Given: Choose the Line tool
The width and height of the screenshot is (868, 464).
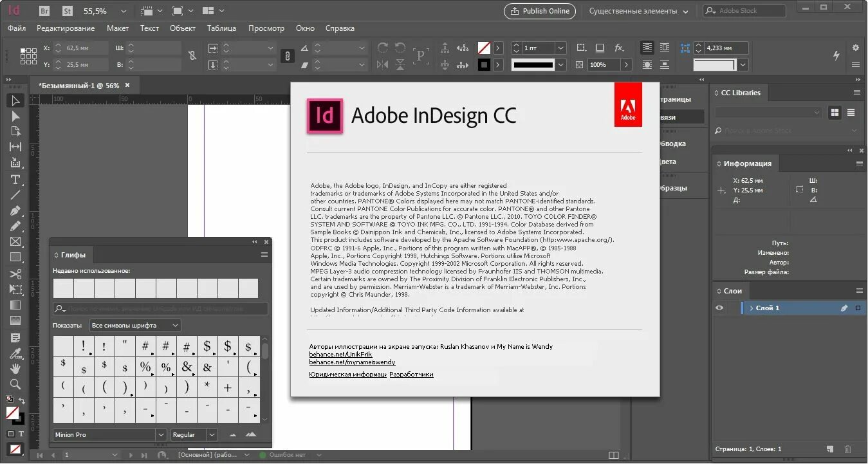Looking at the screenshot, I should (15, 195).
